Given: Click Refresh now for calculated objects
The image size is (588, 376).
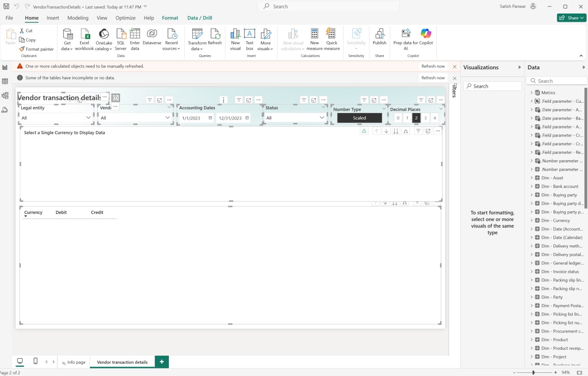Looking at the screenshot, I should (x=433, y=66).
